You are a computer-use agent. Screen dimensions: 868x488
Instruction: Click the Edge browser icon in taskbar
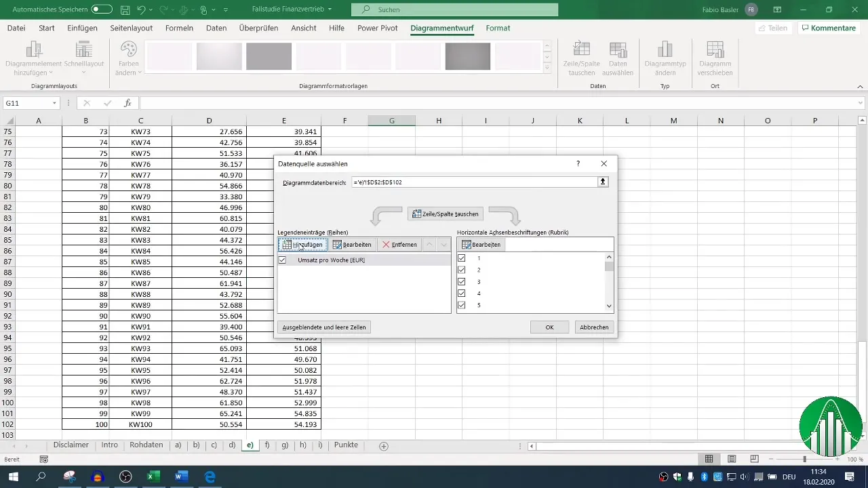click(x=210, y=476)
